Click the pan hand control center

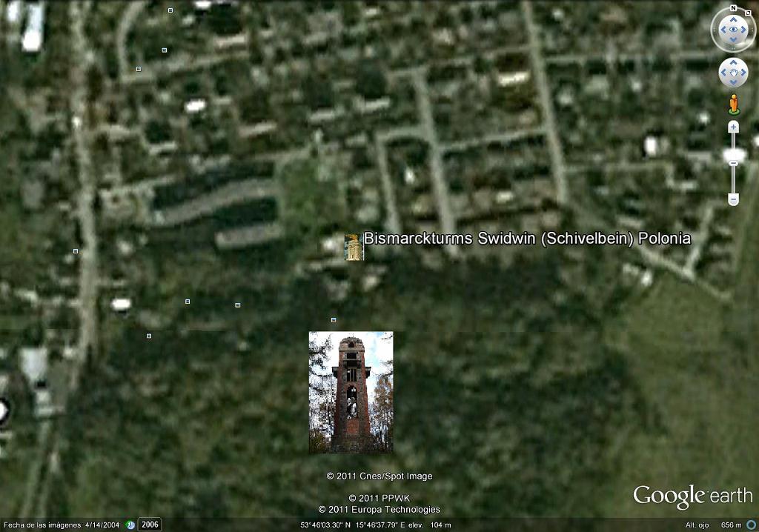tap(733, 73)
